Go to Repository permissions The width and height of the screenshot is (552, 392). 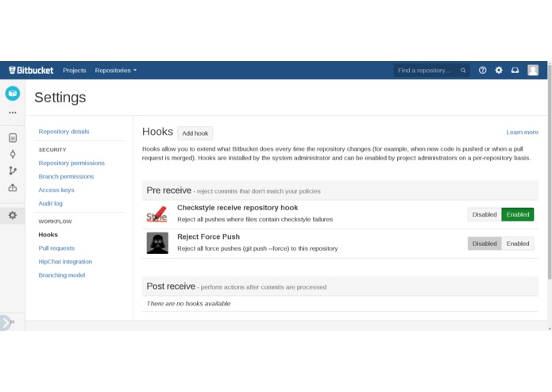click(71, 163)
